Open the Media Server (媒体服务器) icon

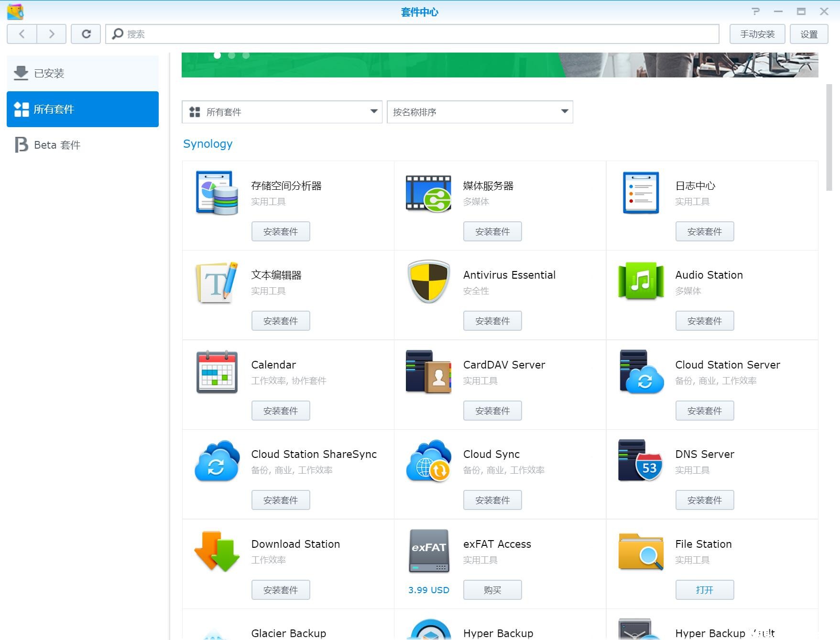click(428, 193)
